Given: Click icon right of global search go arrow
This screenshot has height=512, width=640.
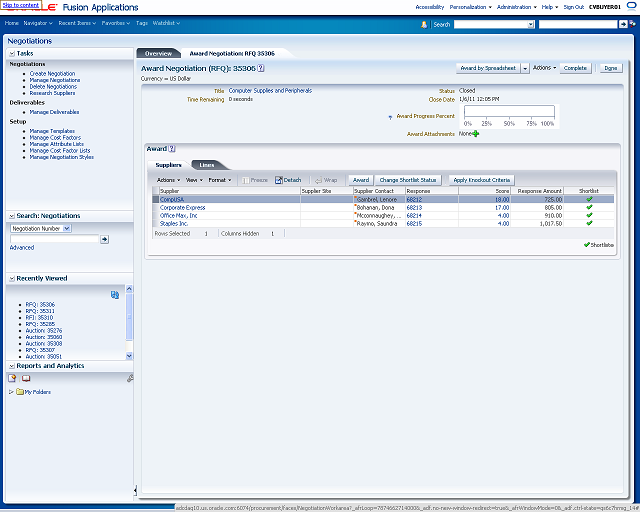Looking at the screenshot, I should pyautogui.click(x=632, y=24).
